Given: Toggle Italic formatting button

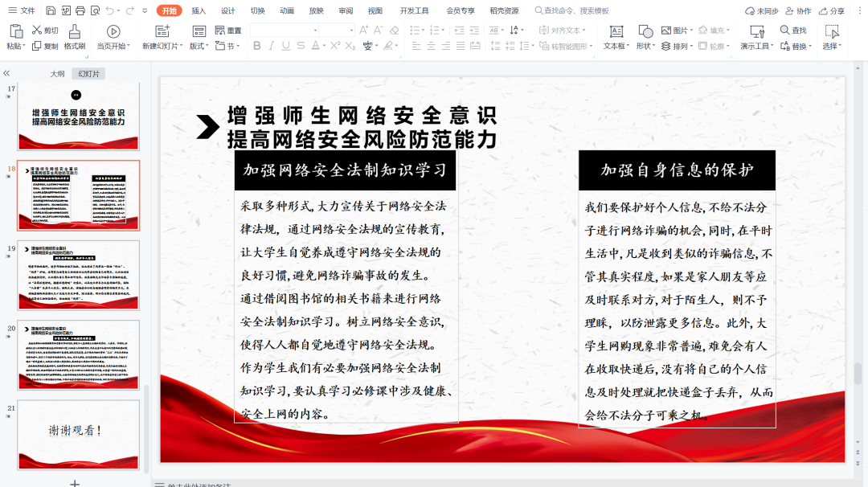Looking at the screenshot, I should click(272, 46).
